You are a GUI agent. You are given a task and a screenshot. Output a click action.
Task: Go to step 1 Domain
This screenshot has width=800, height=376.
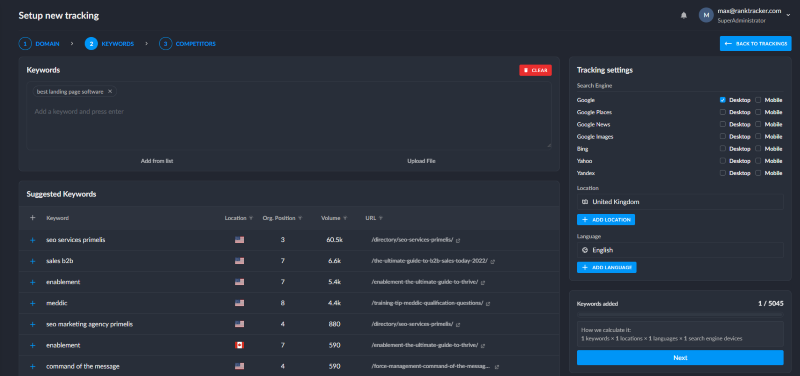39,44
